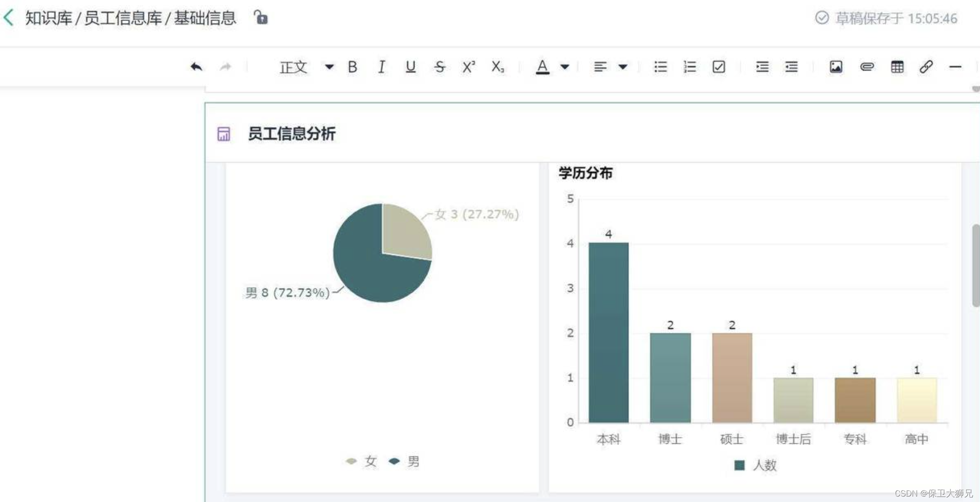
Task: Insert a hyperlink
Action: click(926, 67)
